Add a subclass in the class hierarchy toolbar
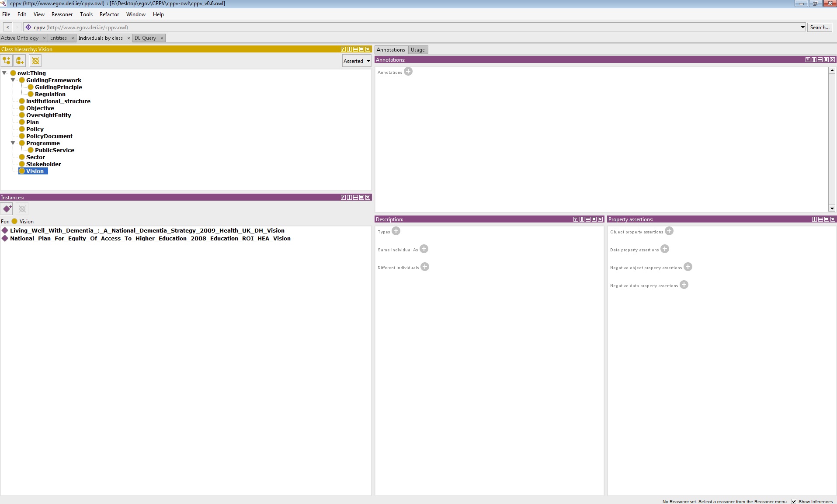The image size is (837, 504). [7, 61]
